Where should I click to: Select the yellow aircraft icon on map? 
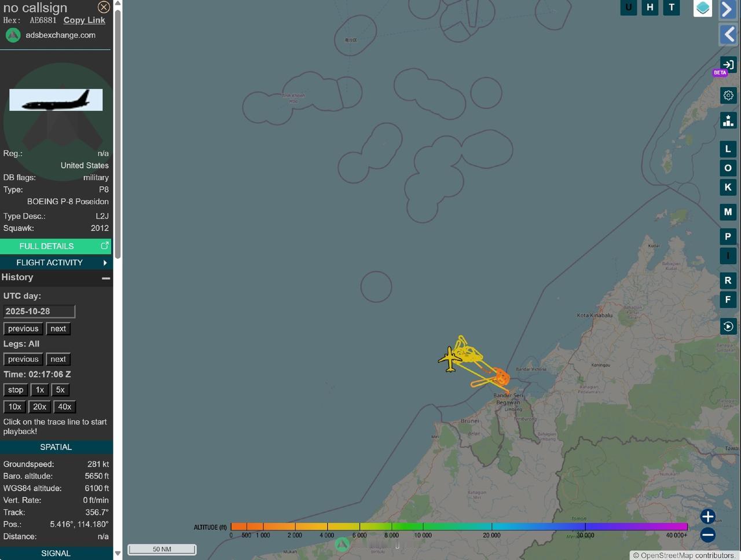(449, 359)
